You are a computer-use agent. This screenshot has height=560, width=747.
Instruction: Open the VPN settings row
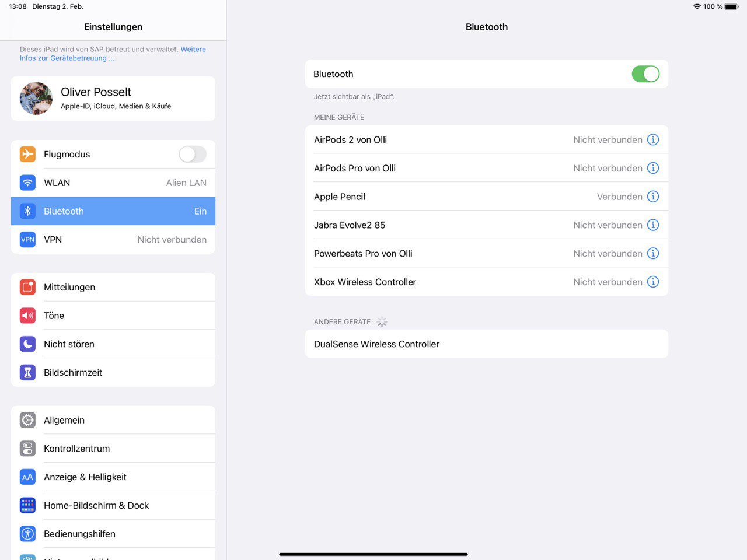click(113, 240)
